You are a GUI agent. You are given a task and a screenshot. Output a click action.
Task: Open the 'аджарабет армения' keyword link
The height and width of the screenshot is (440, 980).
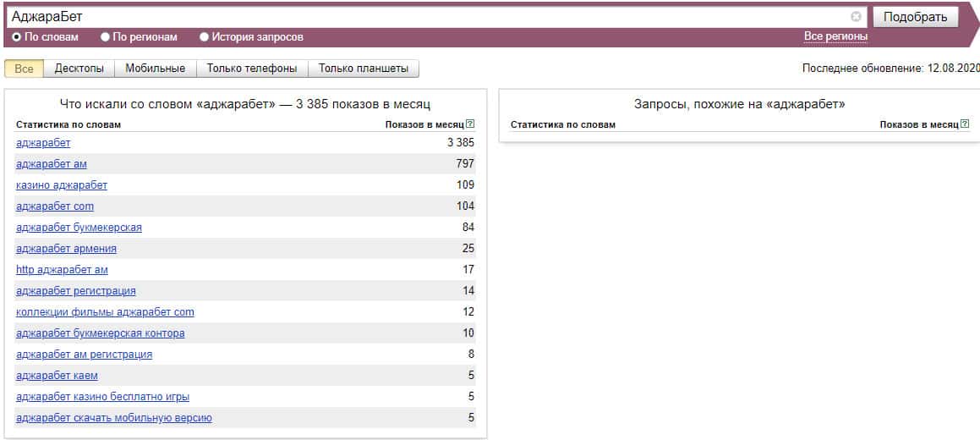click(66, 249)
